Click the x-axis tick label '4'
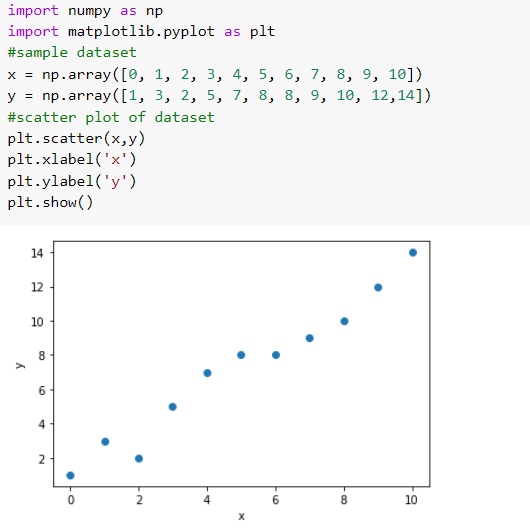 (207, 500)
